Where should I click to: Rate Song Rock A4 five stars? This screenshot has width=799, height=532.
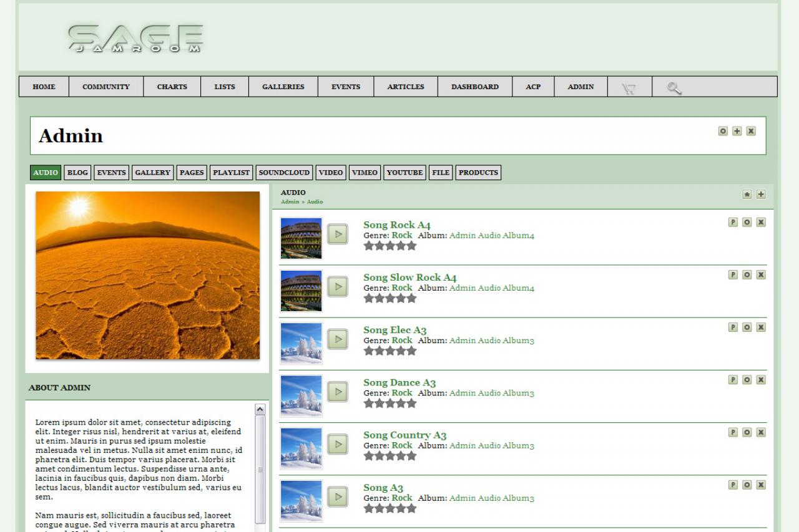411,246
